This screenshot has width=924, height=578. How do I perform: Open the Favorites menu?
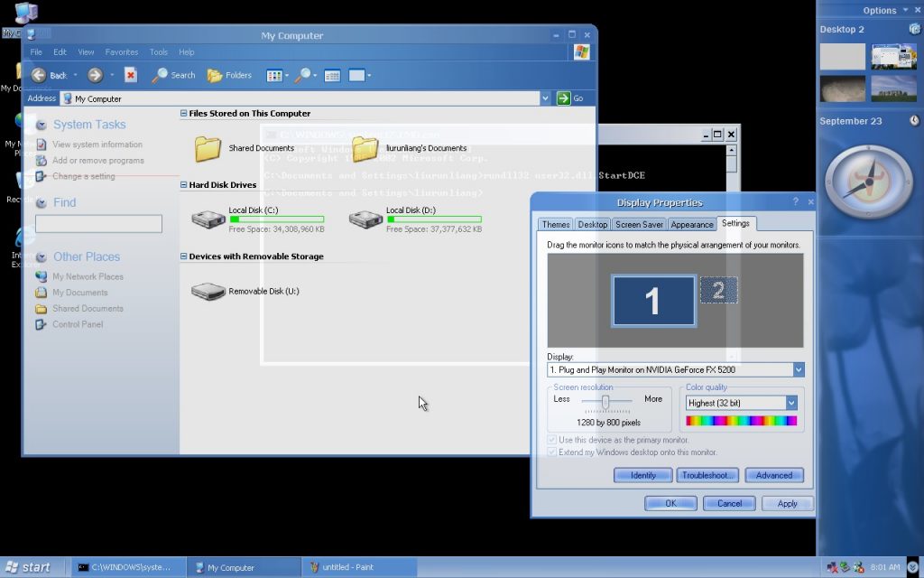pyautogui.click(x=122, y=51)
